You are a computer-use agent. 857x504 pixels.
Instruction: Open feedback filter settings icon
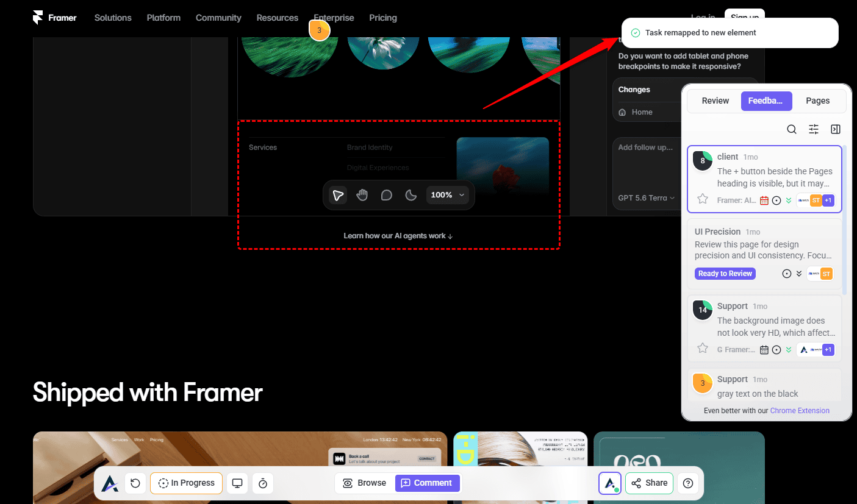(814, 129)
